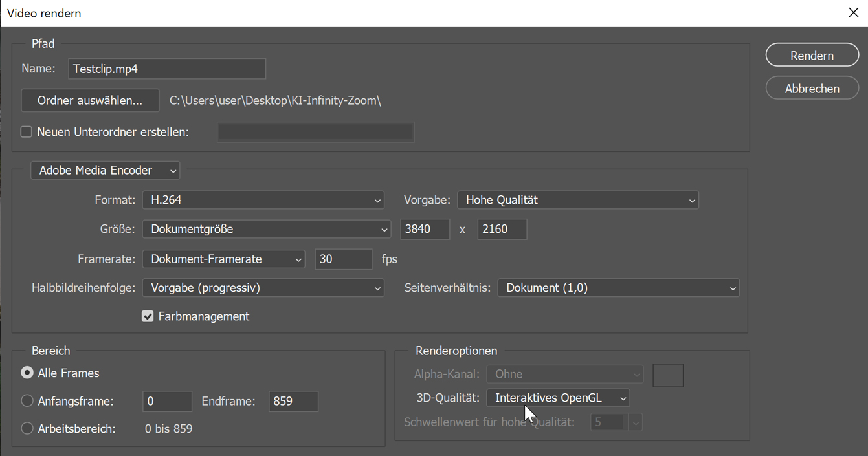This screenshot has width=868, height=456.
Task: Open the 3D-Qualität dropdown
Action: tap(559, 398)
